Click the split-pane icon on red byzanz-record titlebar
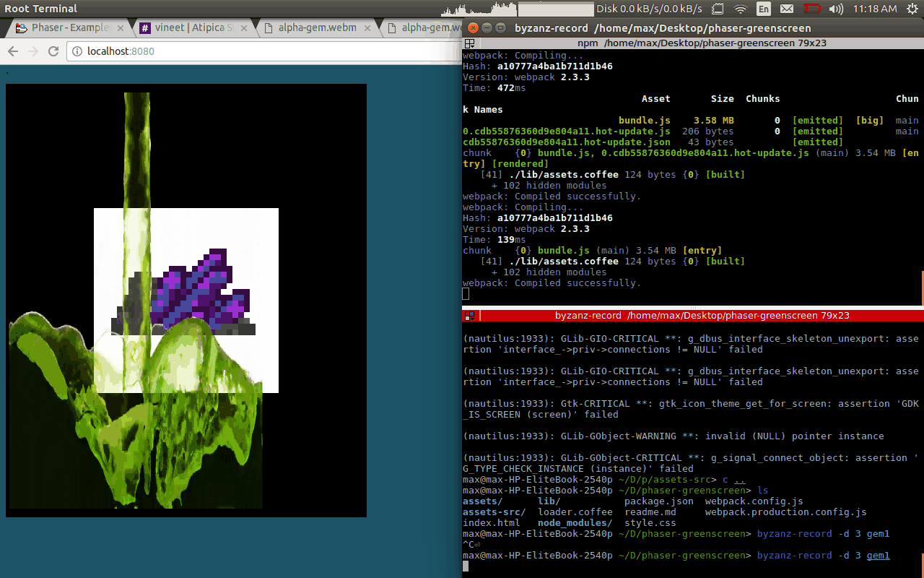Screen dimensions: 924x578 (x=469, y=316)
